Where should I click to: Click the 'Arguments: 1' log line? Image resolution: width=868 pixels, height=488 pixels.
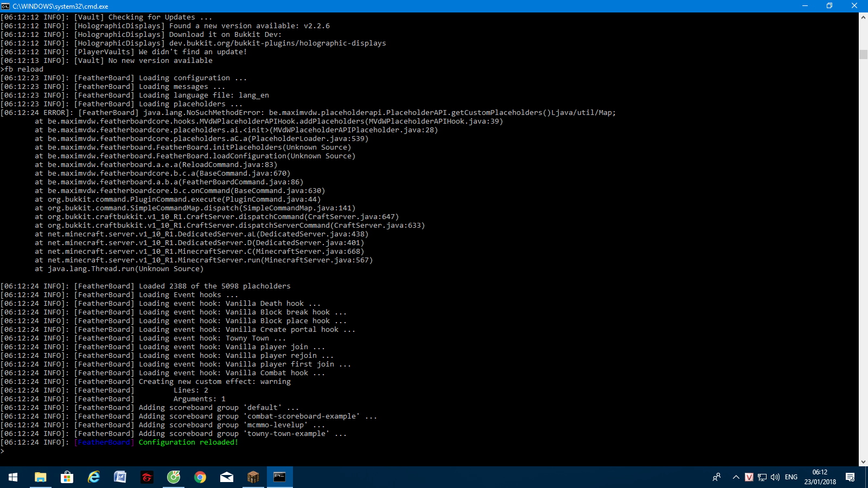[200, 399]
